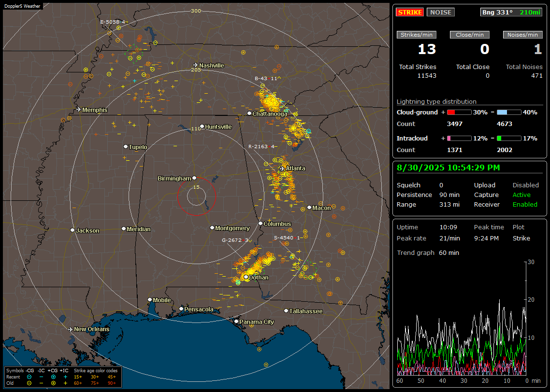Click the negative Cloud-ground blue bar

pyautogui.click(x=509, y=112)
